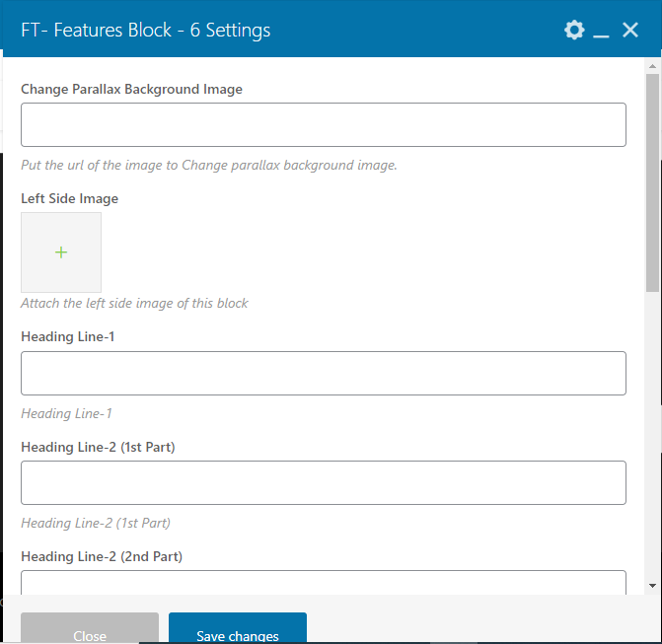Open the settings gear in the title bar
The height and width of the screenshot is (644, 662).
[574, 31]
